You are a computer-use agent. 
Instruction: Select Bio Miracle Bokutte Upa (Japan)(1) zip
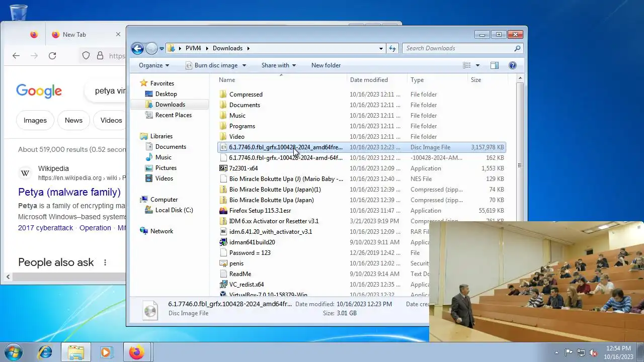coord(361,190)
